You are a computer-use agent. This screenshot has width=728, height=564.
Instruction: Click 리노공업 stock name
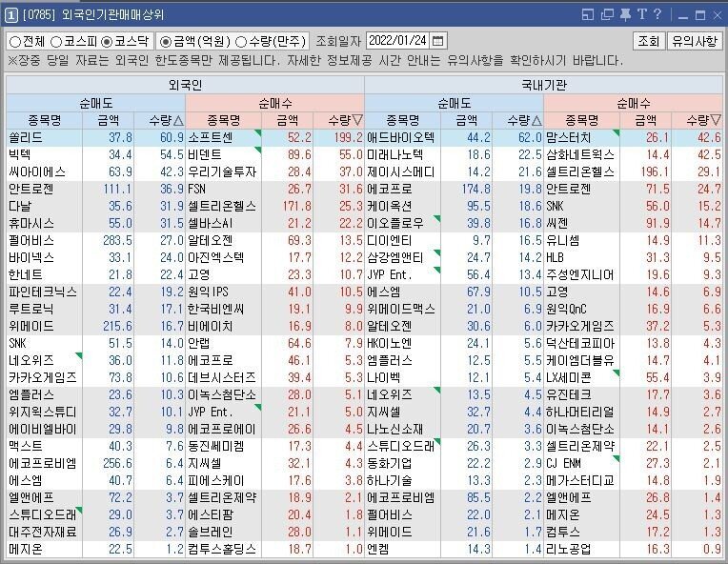tap(568, 549)
